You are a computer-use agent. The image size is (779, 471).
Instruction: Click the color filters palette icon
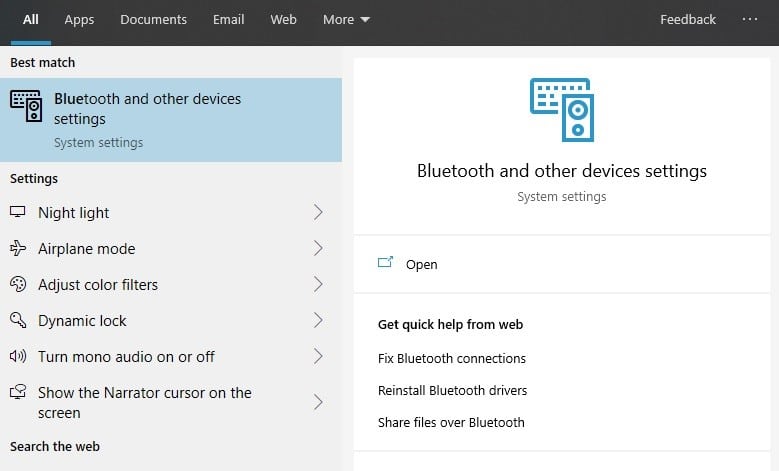[18, 285]
